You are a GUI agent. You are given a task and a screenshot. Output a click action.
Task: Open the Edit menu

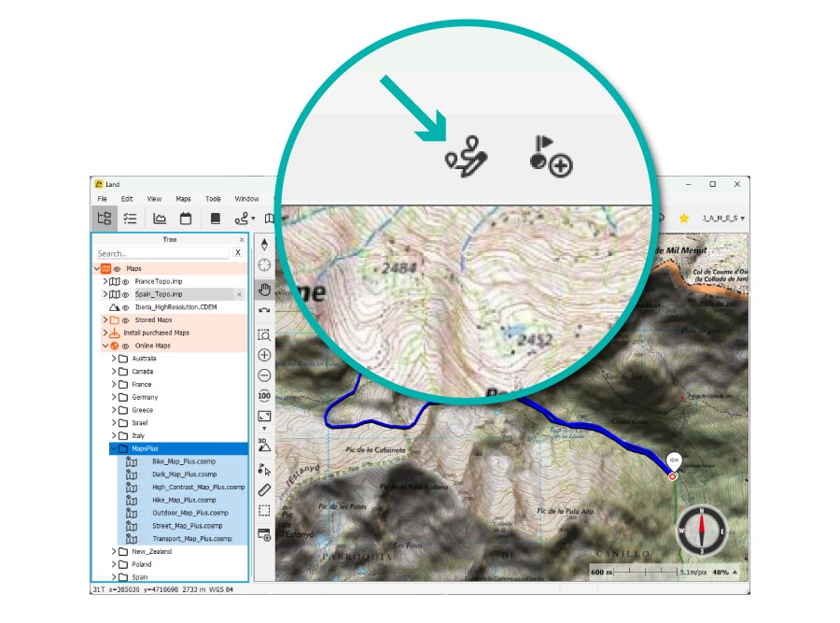coord(126,198)
